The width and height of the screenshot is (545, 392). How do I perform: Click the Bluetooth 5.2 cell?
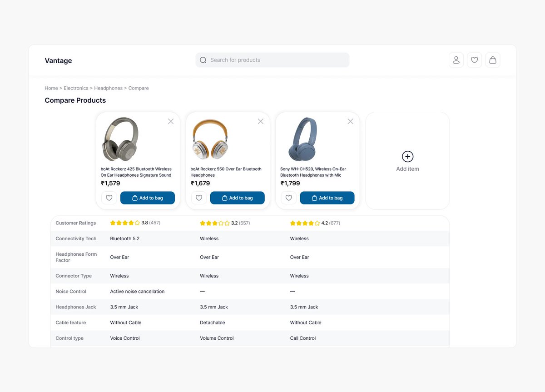tap(124, 238)
